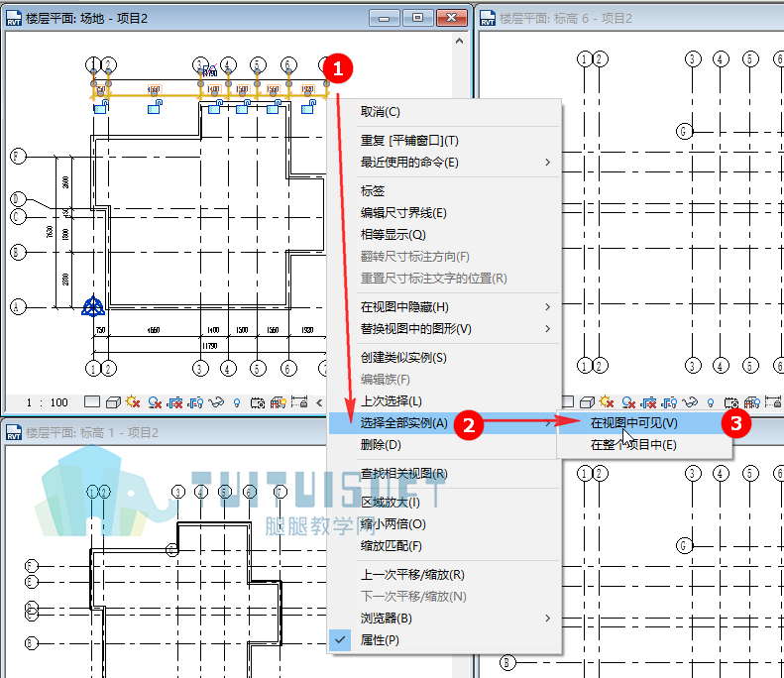This screenshot has height=678, width=784.
Task: Click 删除(D) menu entry
Action: (444, 444)
